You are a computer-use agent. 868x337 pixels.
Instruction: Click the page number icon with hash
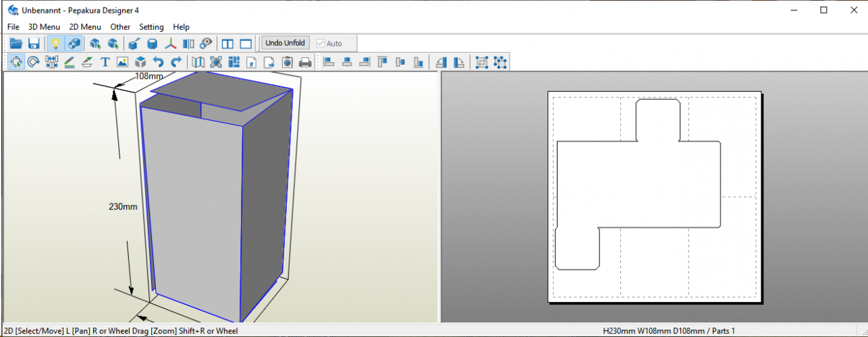coord(252,62)
